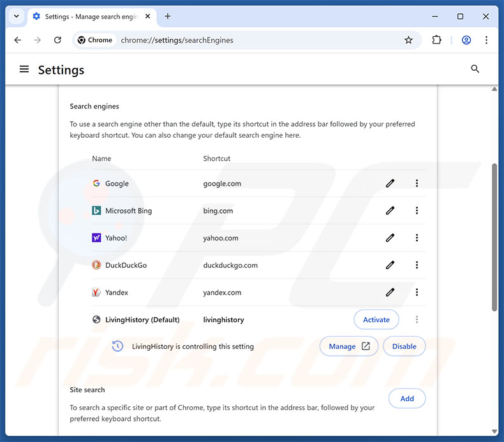
Task: Click the DuckDuckGo favicon
Action: tap(96, 265)
